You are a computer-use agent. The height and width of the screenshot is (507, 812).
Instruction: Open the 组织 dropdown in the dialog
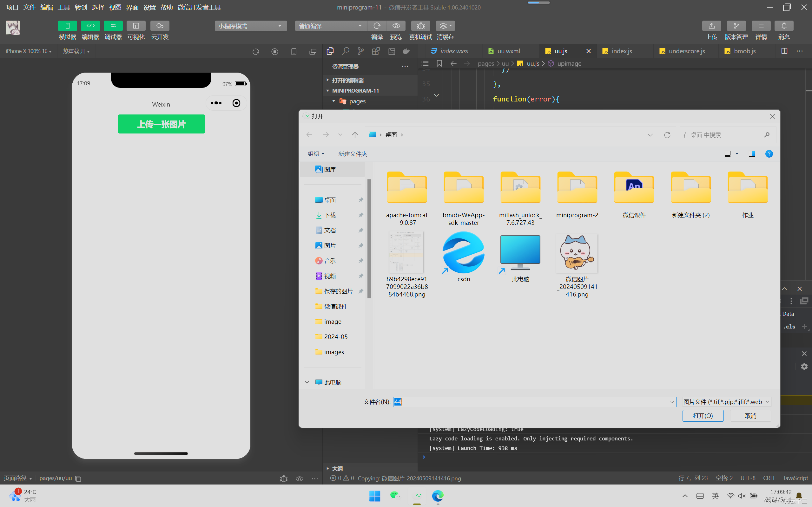tap(316, 153)
